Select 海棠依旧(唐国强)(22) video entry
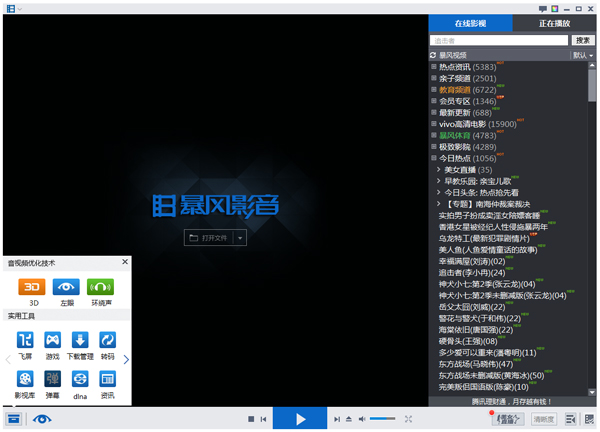The height and width of the screenshot is (432, 600). pyautogui.click(x=476, y=330)
